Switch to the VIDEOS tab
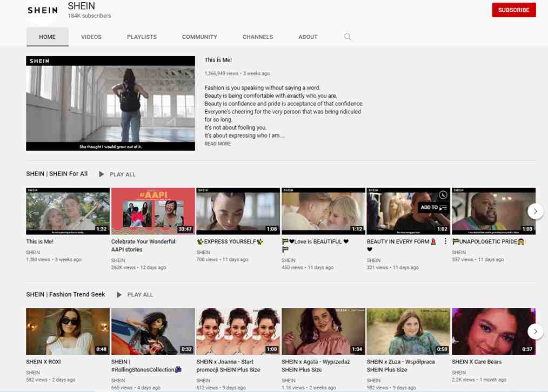Viewport: 548px width, 392px height. [x=91, y=37]
